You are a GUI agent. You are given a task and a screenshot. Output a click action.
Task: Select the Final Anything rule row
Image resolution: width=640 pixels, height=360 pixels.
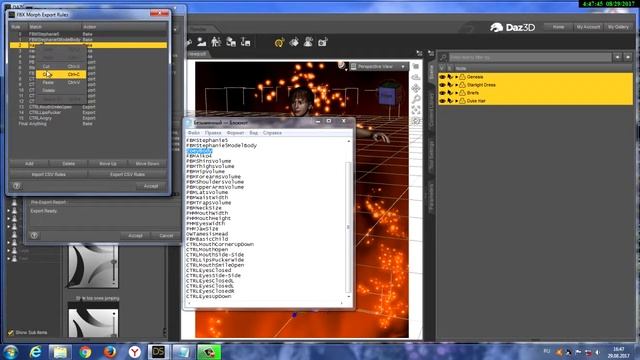click(x=88, y=124)
